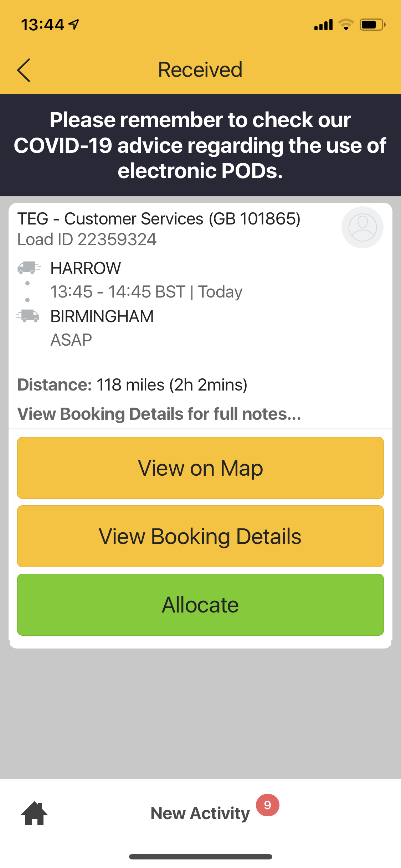This screenshot has width=401, height=868.
Task: Select the BIRMINGHAM delivery location
Action: coord(102,316)
